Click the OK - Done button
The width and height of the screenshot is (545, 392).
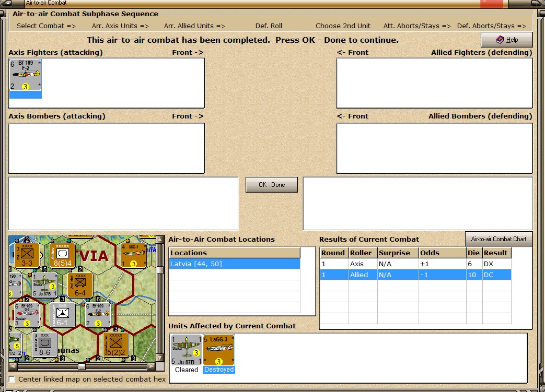click(x=272, y=185)
